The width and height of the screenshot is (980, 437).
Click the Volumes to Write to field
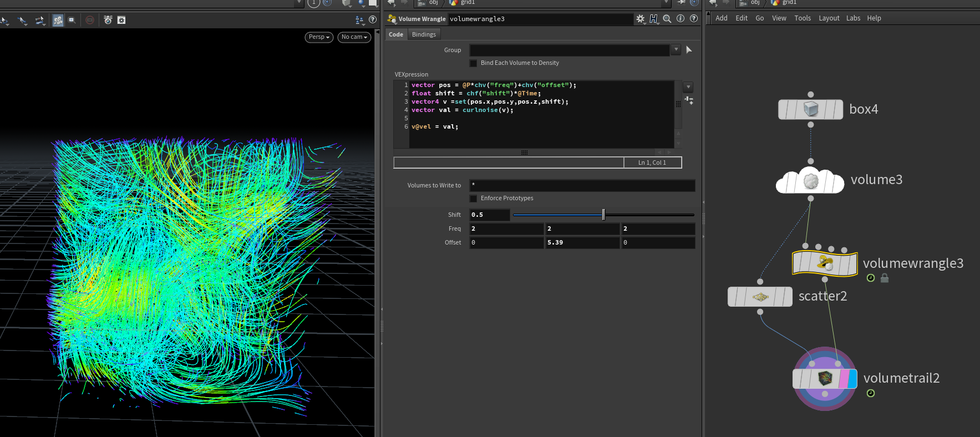point(582,185)
